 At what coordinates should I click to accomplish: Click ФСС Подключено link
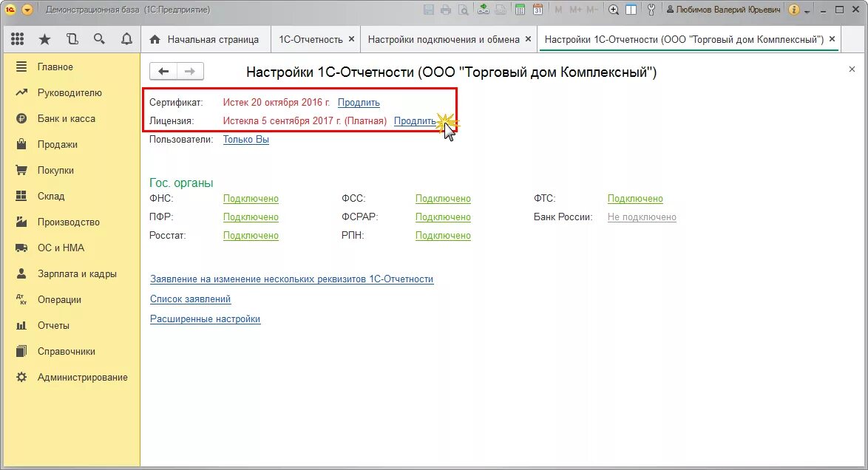(x=443, y=199)
